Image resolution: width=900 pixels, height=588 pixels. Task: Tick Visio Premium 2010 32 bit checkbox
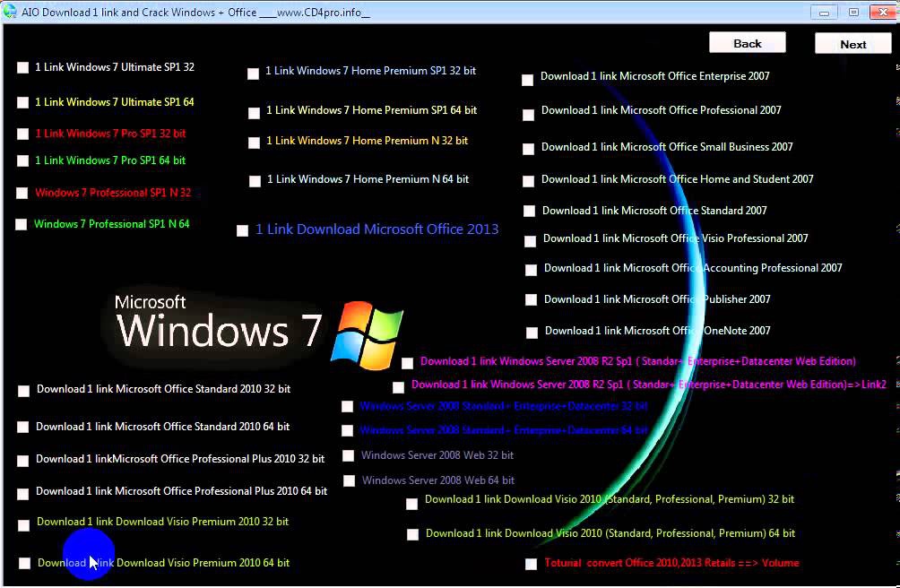point(23,525)
